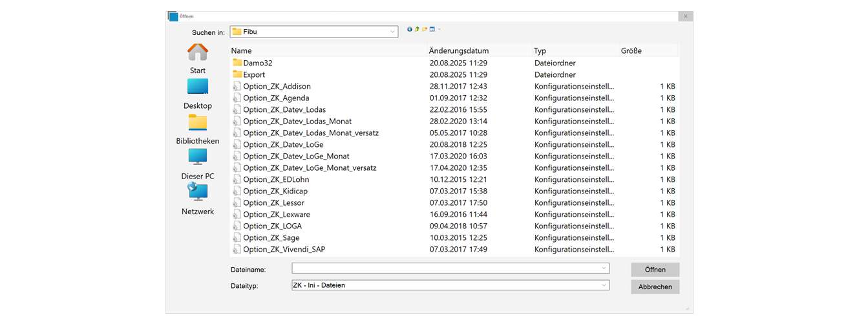Open Desktop from the places sidebar
868x326 pixels.
[x=198, y=93]
